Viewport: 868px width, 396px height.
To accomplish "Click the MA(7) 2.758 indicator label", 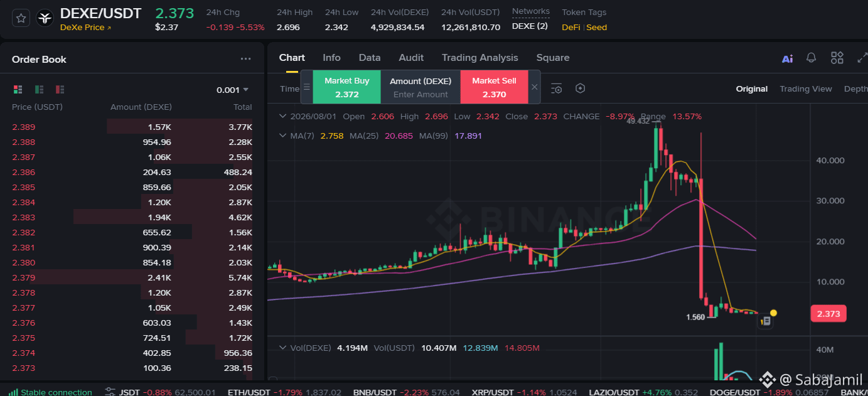I will point(316,136).
